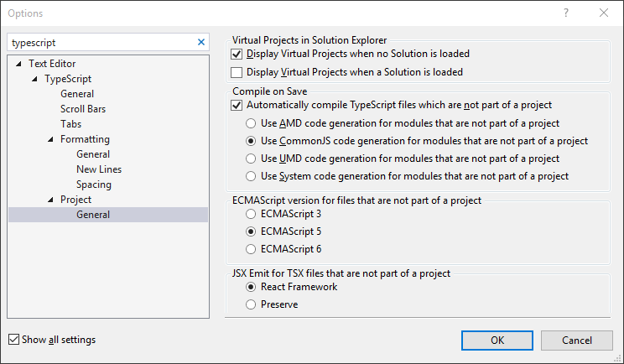The width and height of the screenshot is (624, 364).
Task: Open the Tabs settings page
Action: (70, 124)
